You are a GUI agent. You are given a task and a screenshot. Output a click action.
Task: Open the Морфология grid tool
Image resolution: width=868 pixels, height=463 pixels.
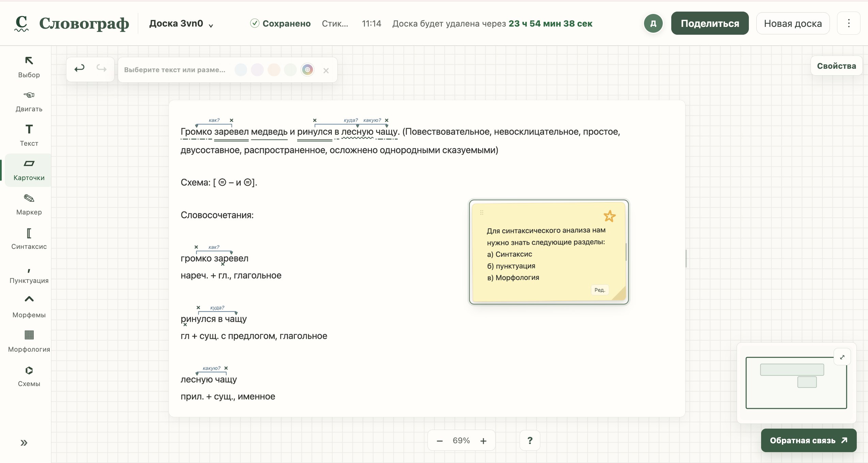tap(29, 341)
